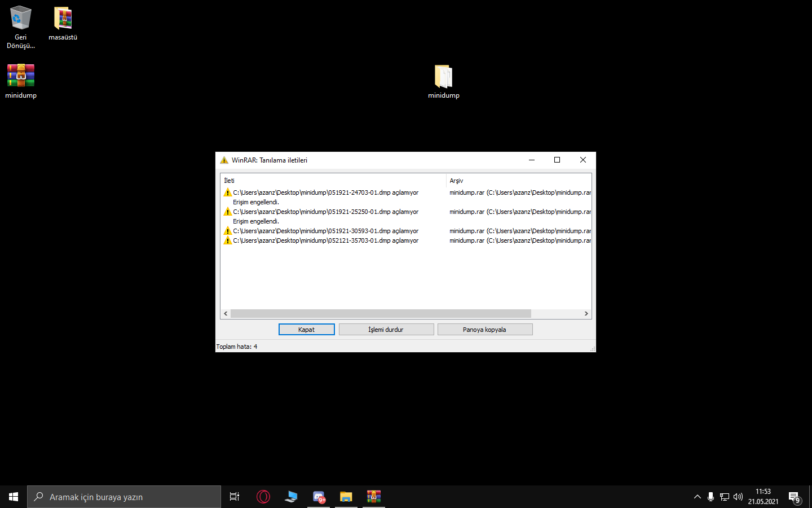Close the WinRAR diagnostic messages window
Viewport: 812px width, 508px height.
(x=583, y=160)
